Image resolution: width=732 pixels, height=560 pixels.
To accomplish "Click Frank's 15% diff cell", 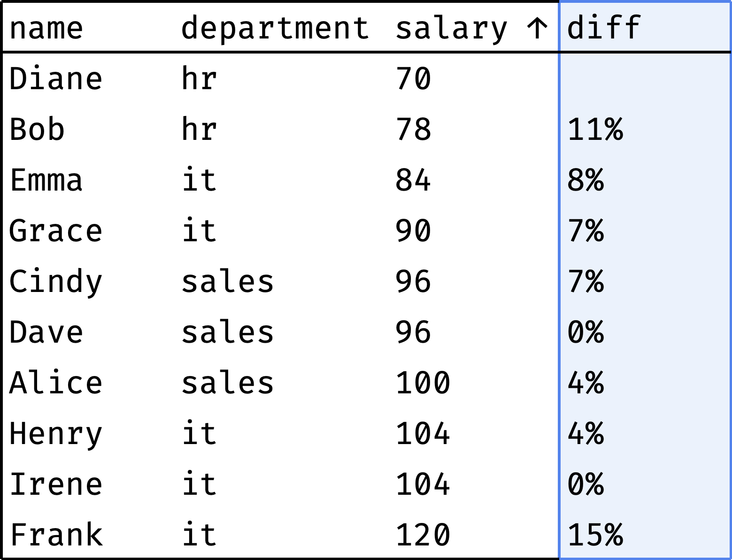I will 595,535.
